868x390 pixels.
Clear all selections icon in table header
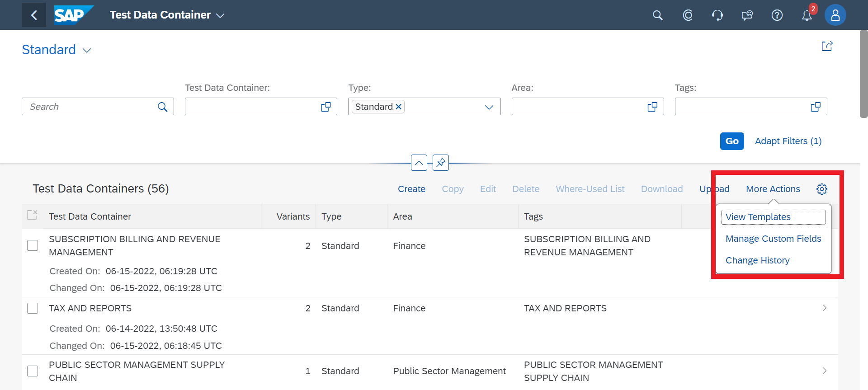(x=32, y=215)
